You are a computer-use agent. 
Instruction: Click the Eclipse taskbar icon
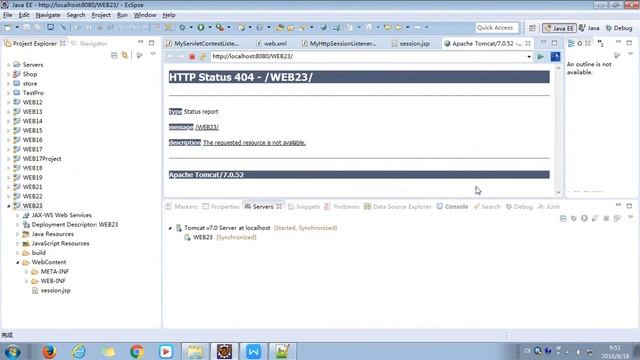tap(224, 351)
